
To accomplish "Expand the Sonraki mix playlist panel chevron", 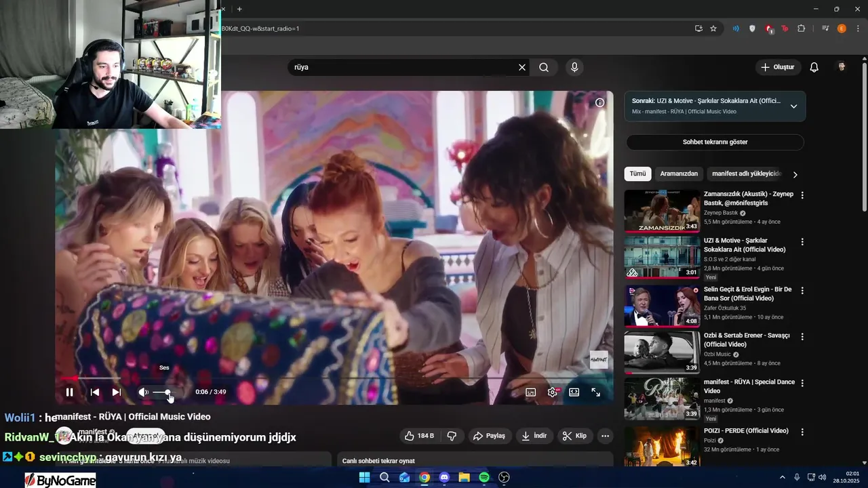I will pos(793,106).
